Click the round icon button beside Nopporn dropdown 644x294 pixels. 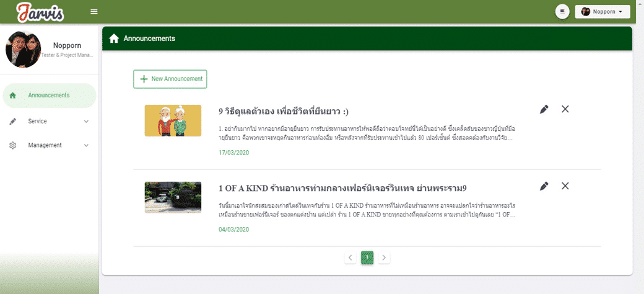point(562,12)
